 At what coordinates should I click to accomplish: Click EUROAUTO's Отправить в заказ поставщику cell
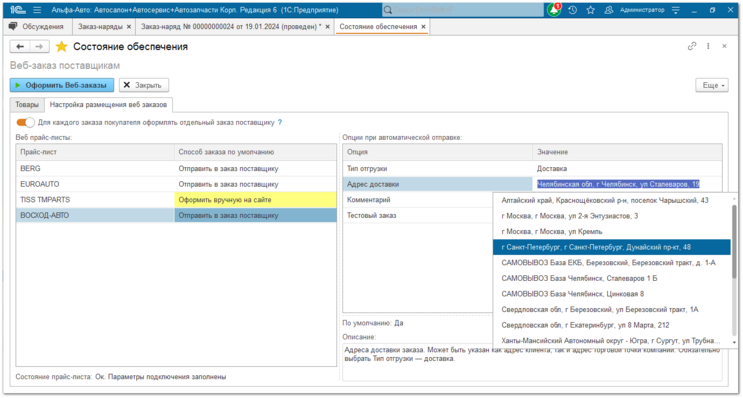point(255,184)
